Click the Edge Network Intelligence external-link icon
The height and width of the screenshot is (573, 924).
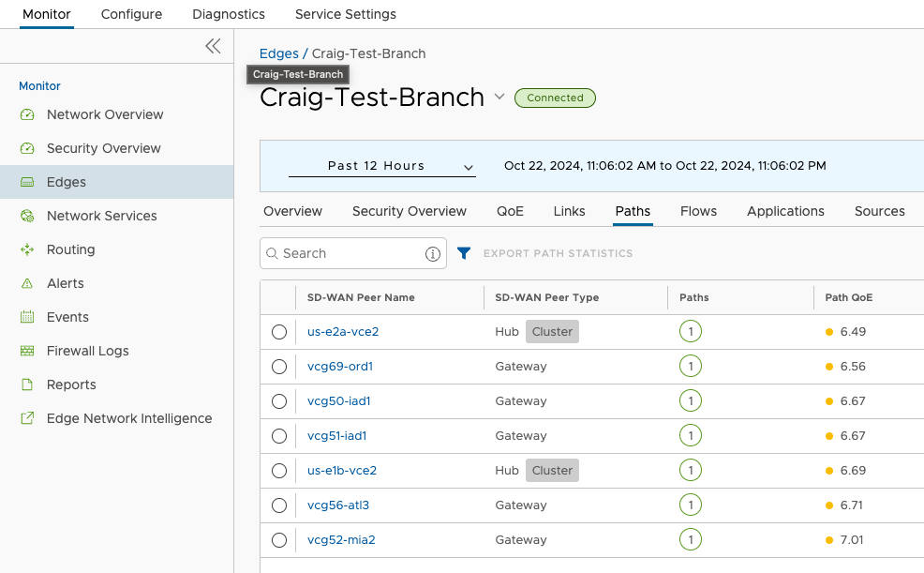(x=27, y=418)
